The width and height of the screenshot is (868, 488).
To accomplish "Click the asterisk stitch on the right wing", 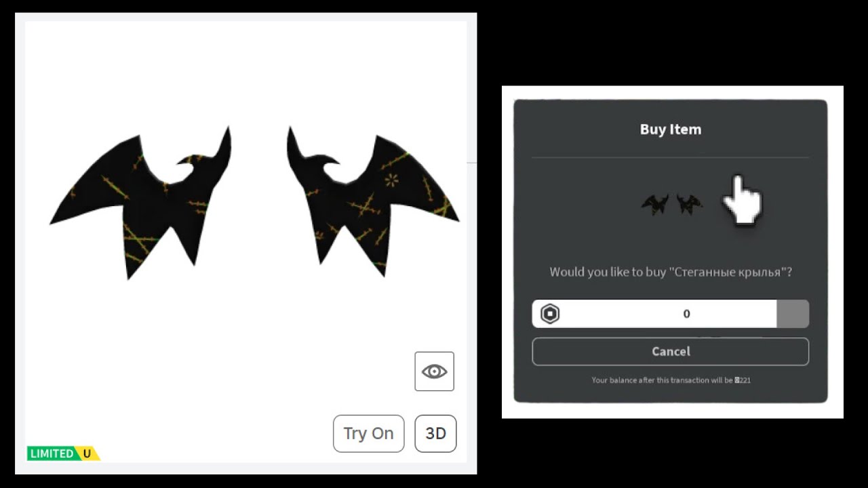I will click(392, 180).
